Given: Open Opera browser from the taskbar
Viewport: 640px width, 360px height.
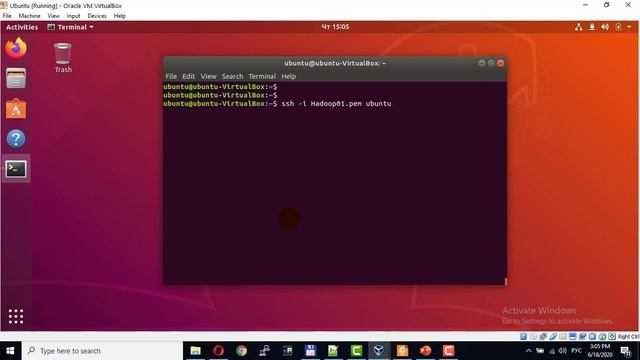Looking at the screenshot, I should (x=218, y=351).
